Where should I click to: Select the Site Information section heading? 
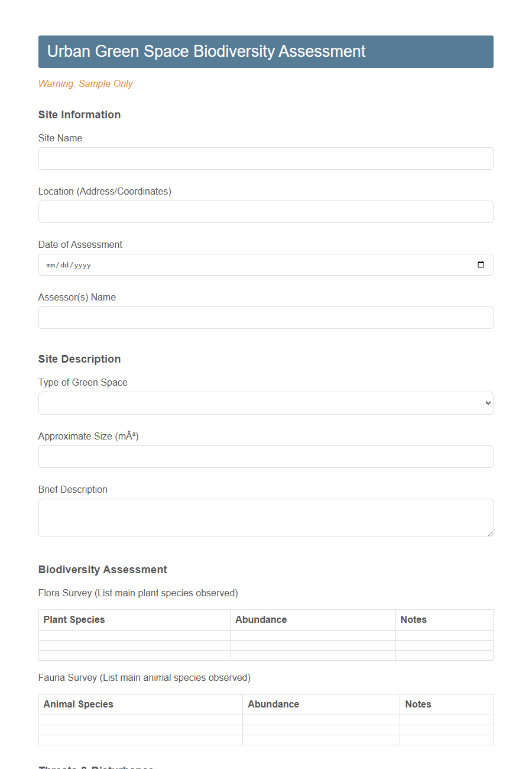79,114
